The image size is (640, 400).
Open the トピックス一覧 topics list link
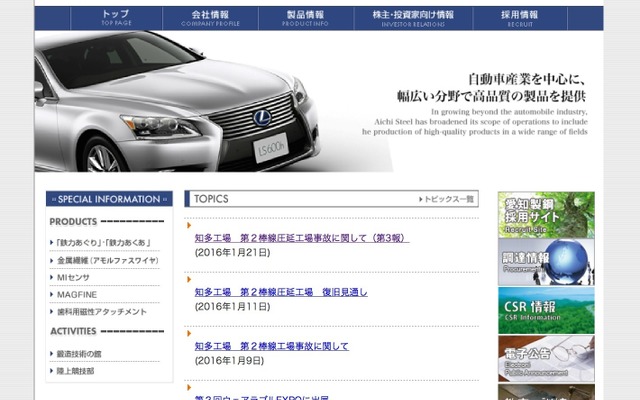coord(449,199)
